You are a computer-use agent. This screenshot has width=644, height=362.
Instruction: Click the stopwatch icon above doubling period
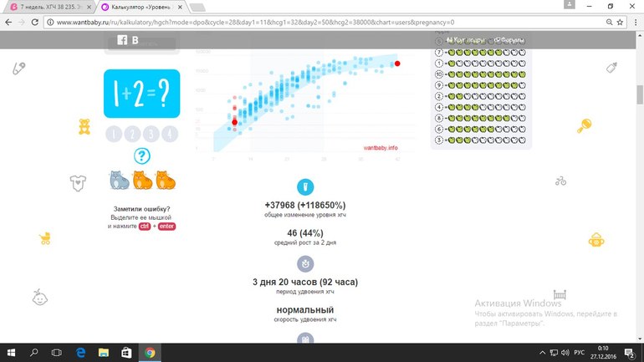305,263
